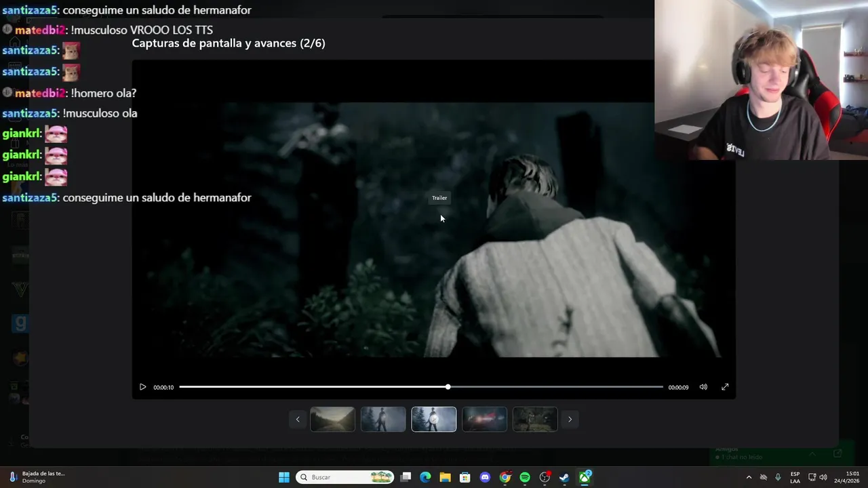Open Spotify from taskbar
Image resolution: width=868 pixels, height=488 pixels.
(525, 477)
